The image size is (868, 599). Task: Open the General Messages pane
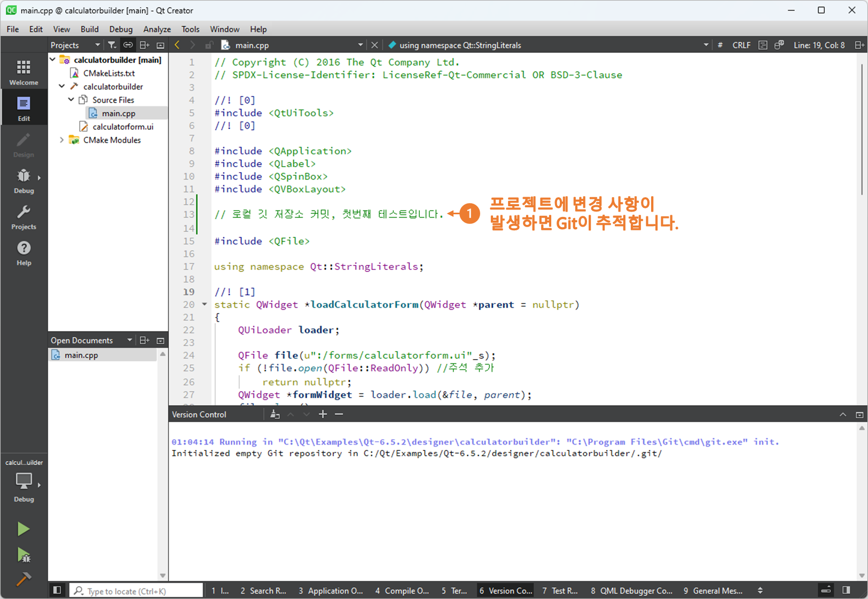[x=713, y=590]
